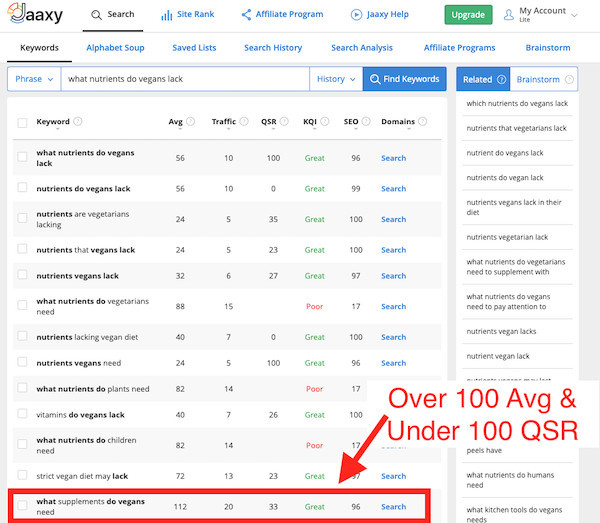The image size is (600, 523).
Task: Click the Jaaxy logo
Action: pos(35,13)
